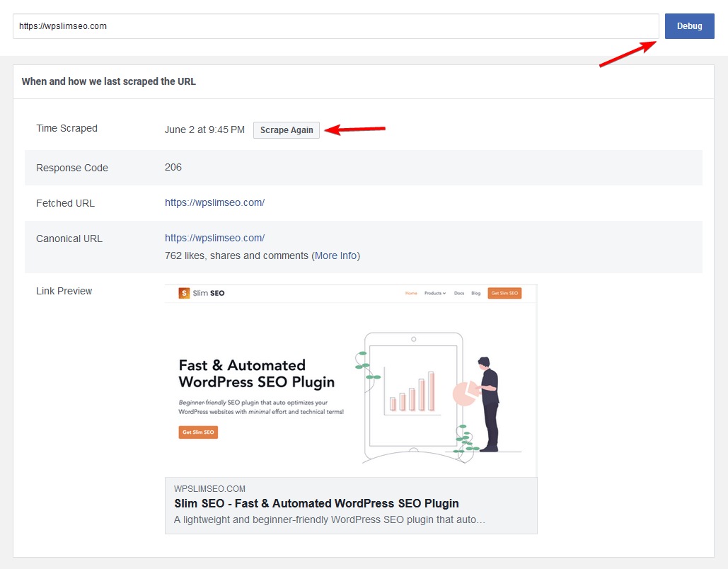
Task: Click the preview description A lightweight and beginner-friendly
Action: tap(330, 519)
